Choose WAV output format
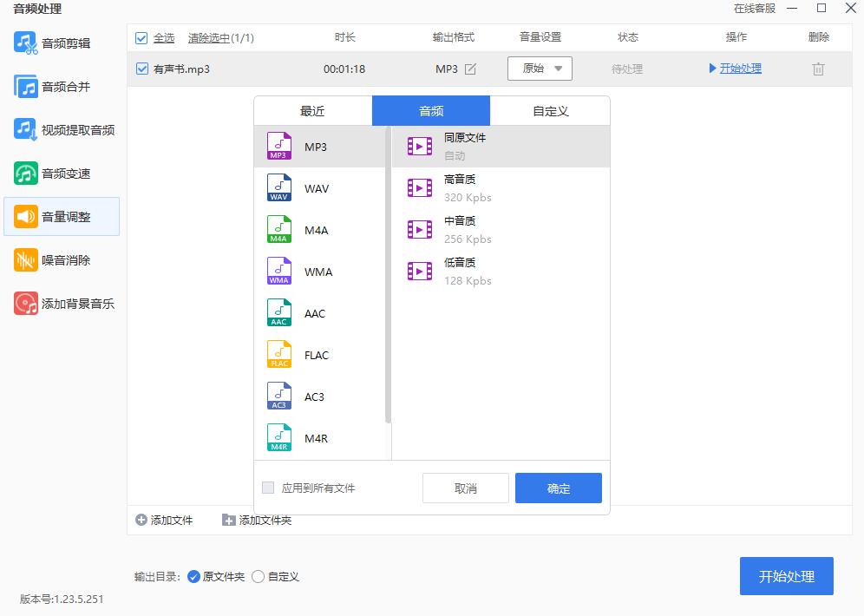This screenshot has width=864, height=616. point(317,188)
